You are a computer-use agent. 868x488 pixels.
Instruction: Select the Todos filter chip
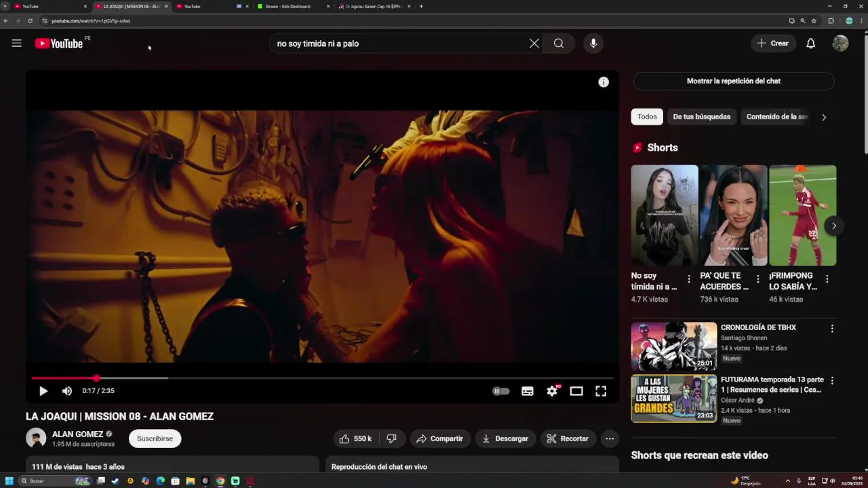[647, 117]
